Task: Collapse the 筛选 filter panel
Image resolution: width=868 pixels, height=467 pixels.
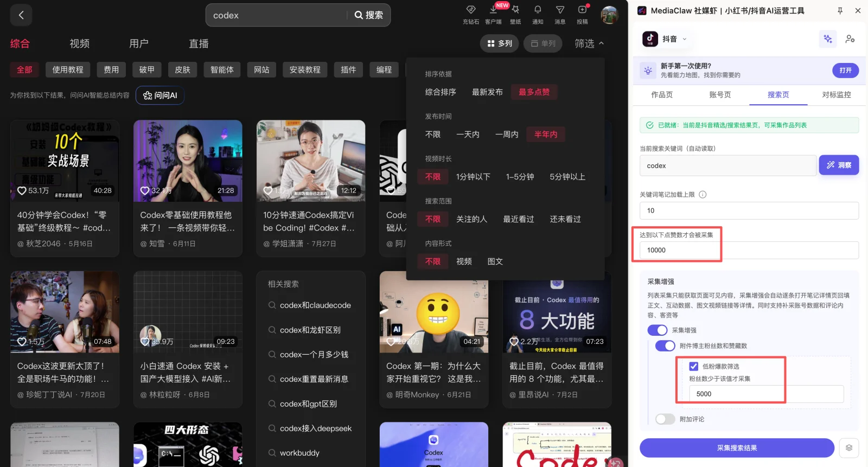Action: (x=589, y=43)
